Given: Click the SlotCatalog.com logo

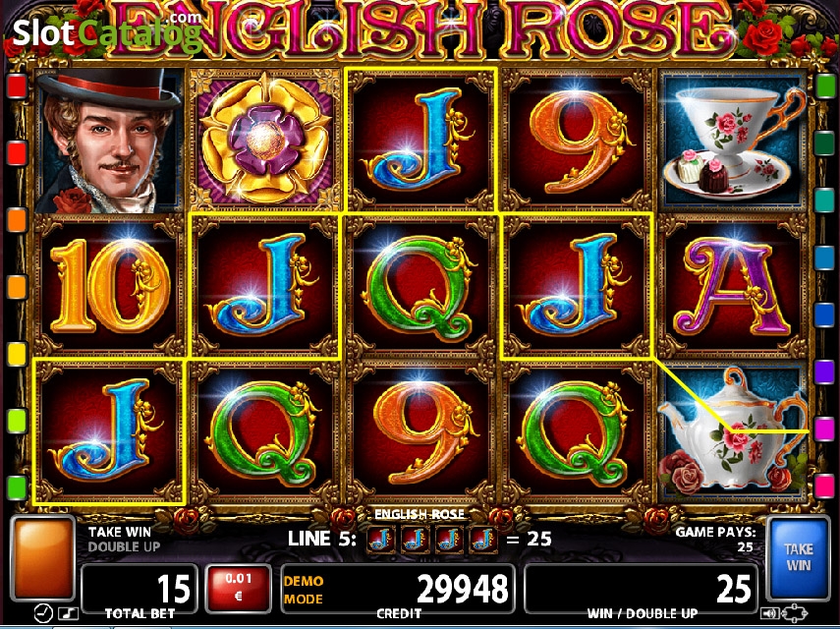Looking at the screenshot, I should pos(107,31).
